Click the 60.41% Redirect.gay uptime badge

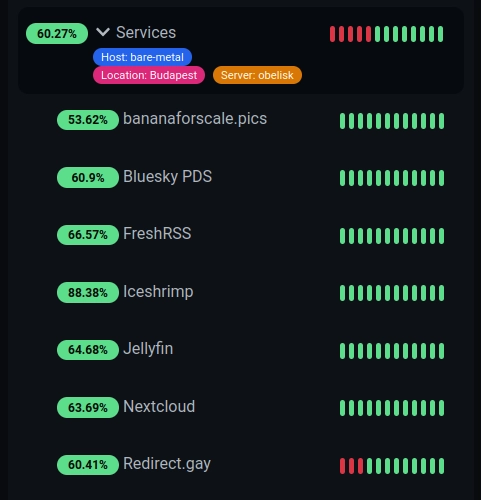(x=88, y=465)
